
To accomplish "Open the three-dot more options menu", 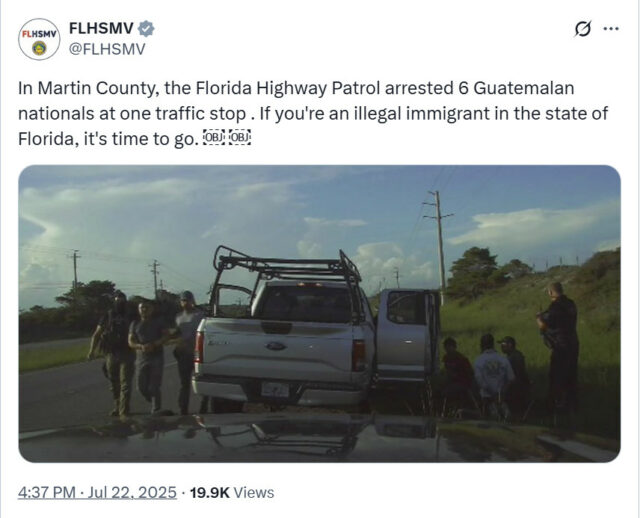I will [611, 29].
